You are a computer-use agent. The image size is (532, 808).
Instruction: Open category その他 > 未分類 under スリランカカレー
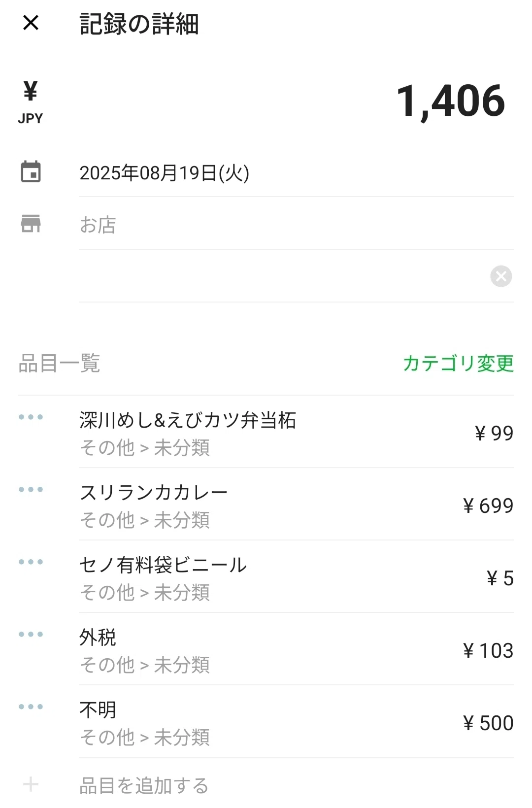[145, 520]
